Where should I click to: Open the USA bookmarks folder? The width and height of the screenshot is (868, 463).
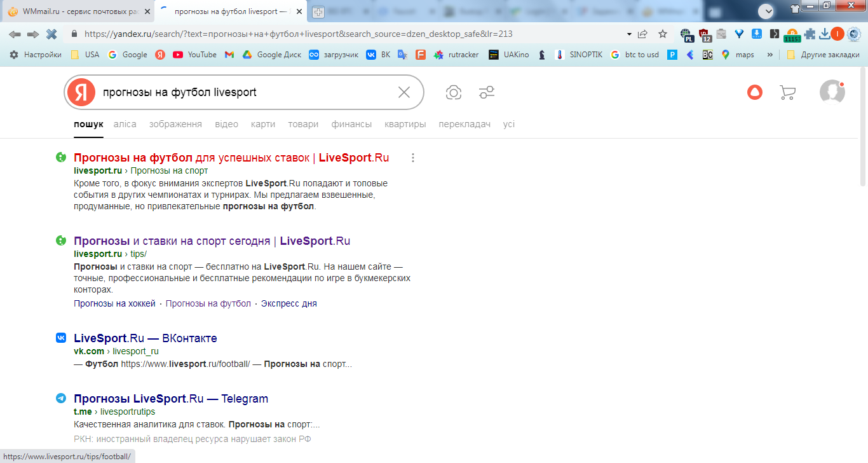85,55
